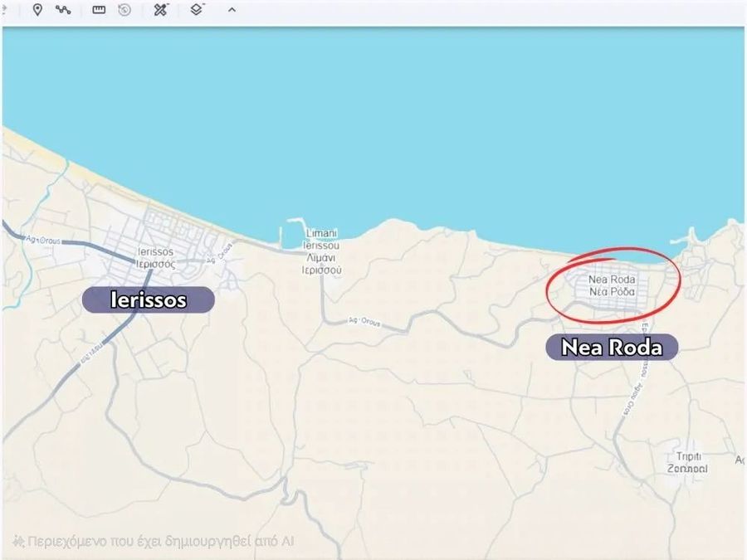Click the Ag. Orous road label between the towns
The image size is (747, 560).
click(362, 321)
